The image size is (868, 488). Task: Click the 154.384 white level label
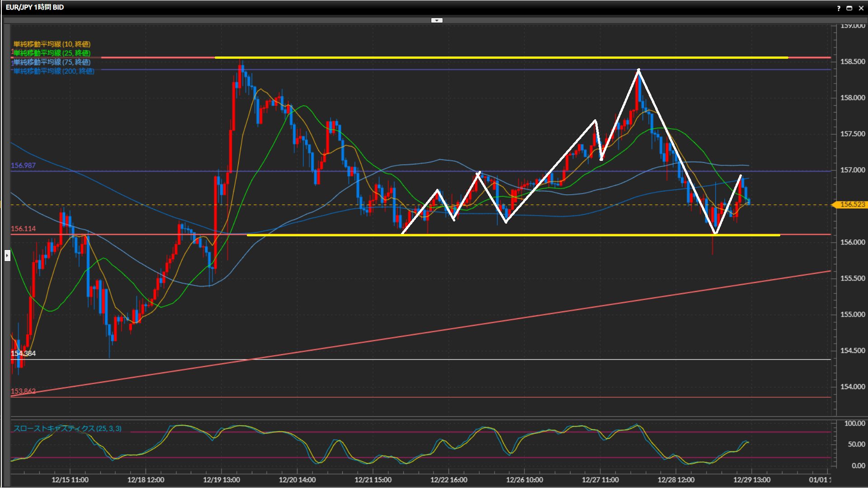click(23, 353)
